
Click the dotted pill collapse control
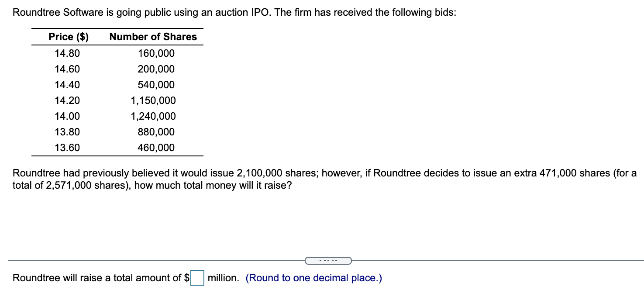click(x=328, y=260)
